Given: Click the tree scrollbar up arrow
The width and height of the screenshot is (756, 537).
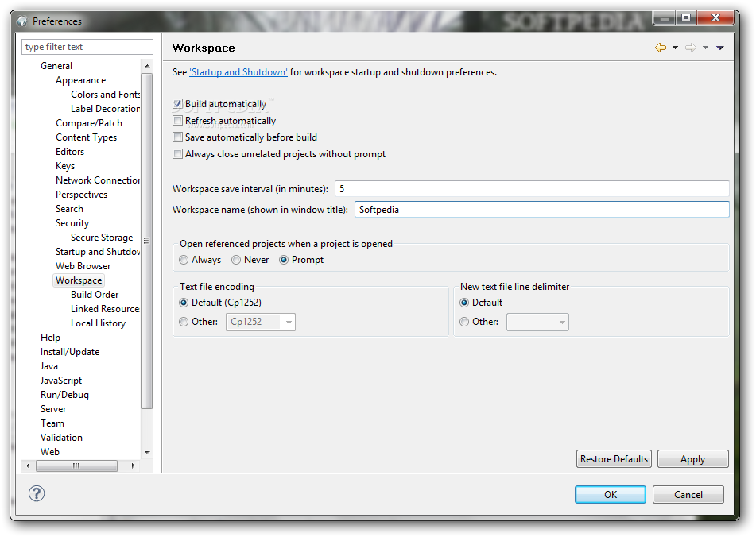Looking at the screenshot, I should coord(147,66).
